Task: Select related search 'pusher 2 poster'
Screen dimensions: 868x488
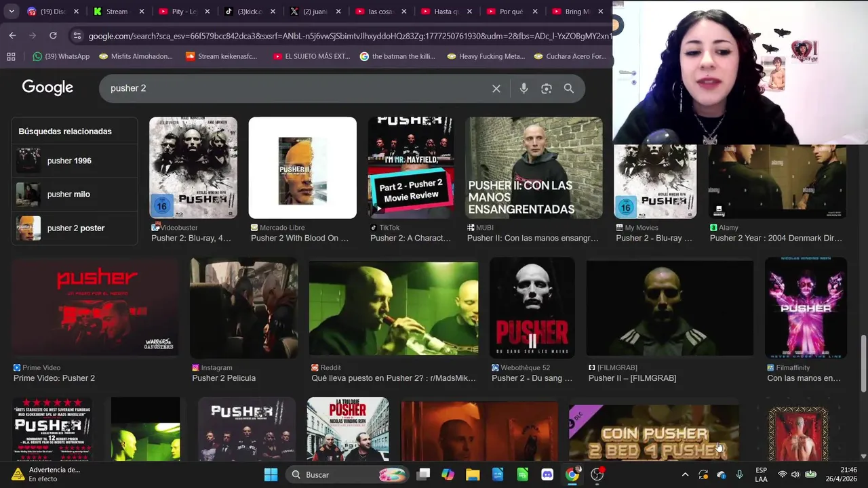Action: (75, 228)
